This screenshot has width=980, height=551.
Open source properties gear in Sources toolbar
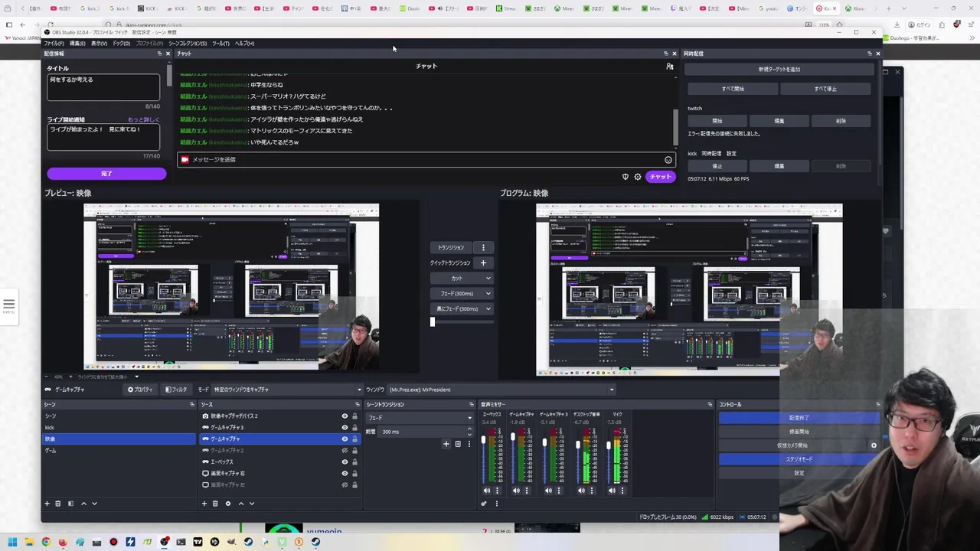227,504
